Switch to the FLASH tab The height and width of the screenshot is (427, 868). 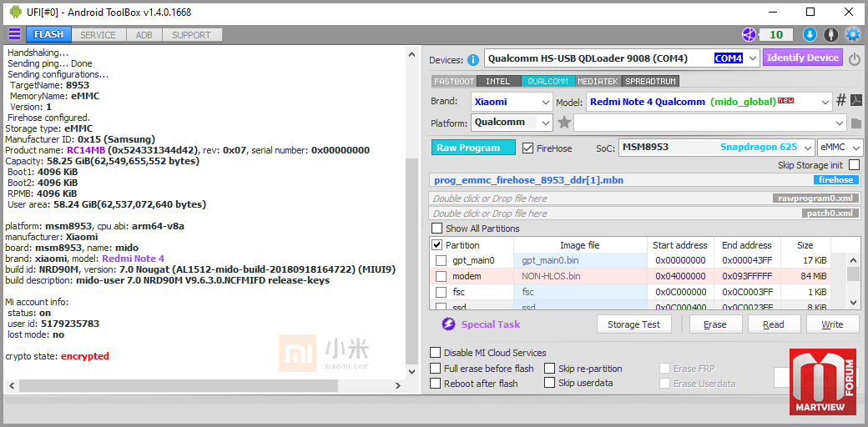(x=48, y=34)
